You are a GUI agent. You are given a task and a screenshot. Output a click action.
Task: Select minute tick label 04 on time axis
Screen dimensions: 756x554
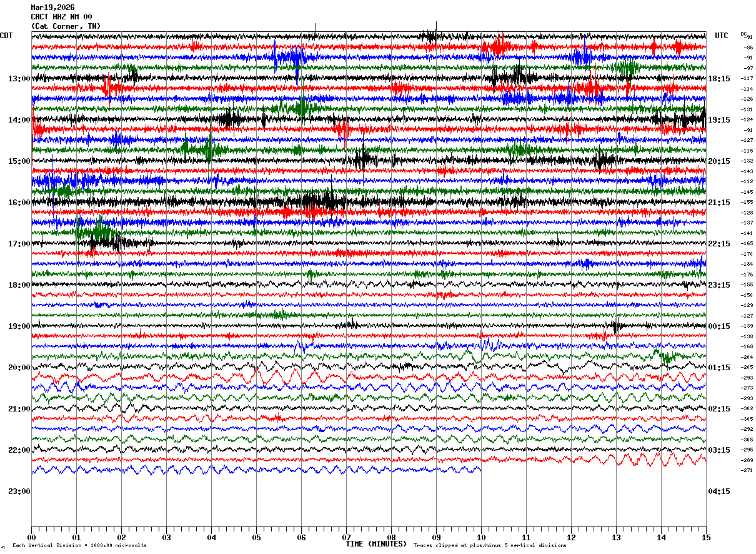click(x=211, y=538)
